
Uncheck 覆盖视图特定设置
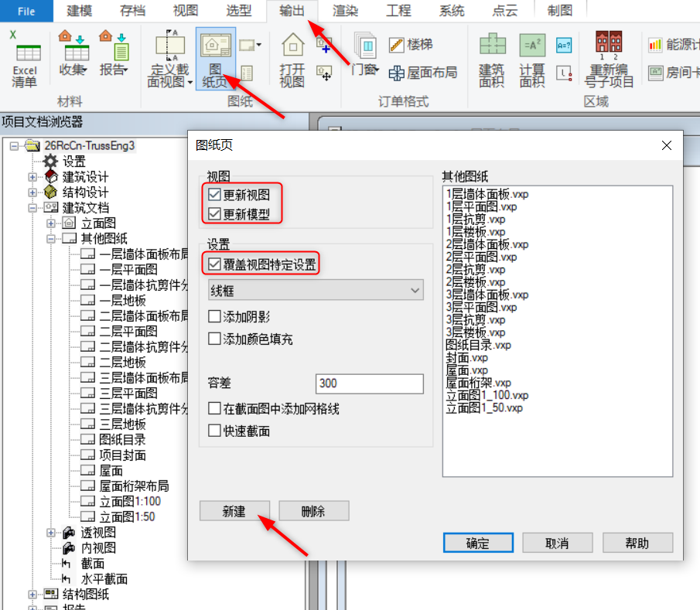tap(214, 264)
